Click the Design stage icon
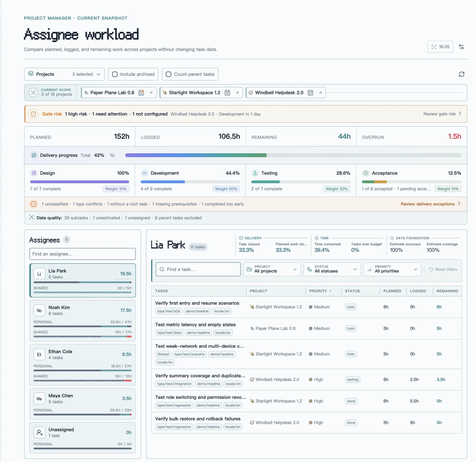The image size is (476, 462). click(x=34, y=173)
